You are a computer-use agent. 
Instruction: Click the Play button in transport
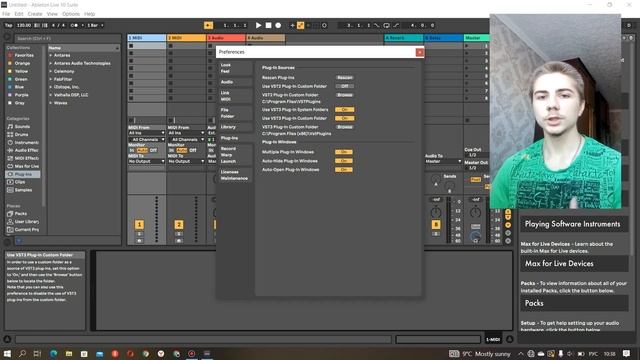(x=258, y=25)
